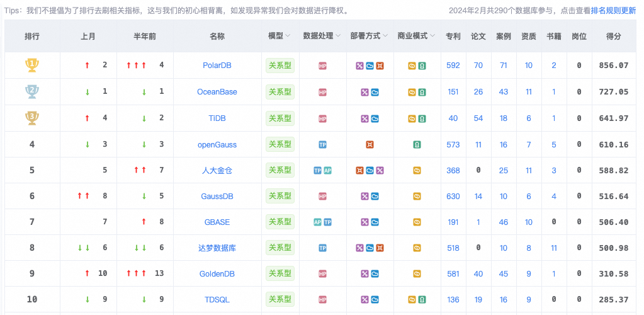Click the TiDB paper count 54
The height and width of the screenshot is (315, 644).
pyautogui.click(x=478, y=118)
